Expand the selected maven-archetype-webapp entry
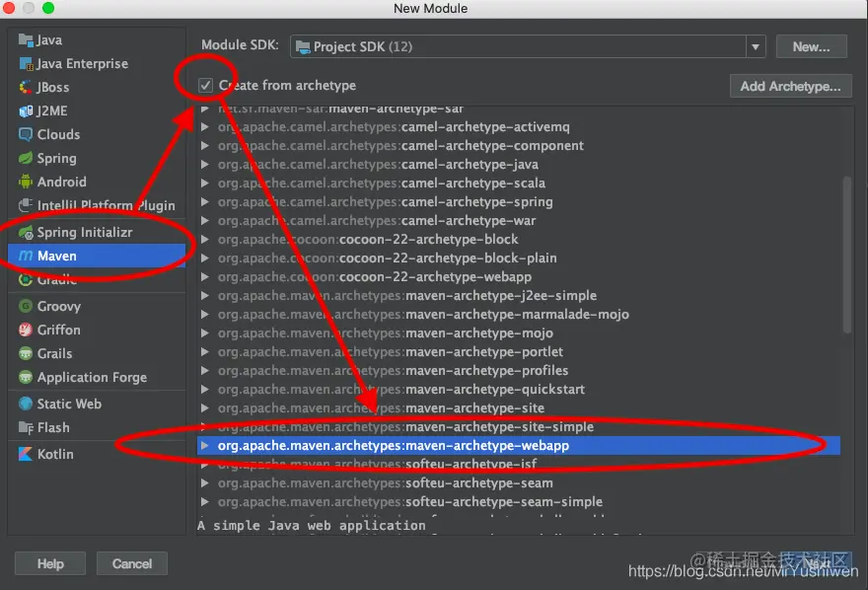This screenshot has height=590, width=868. tap(205, 446)
